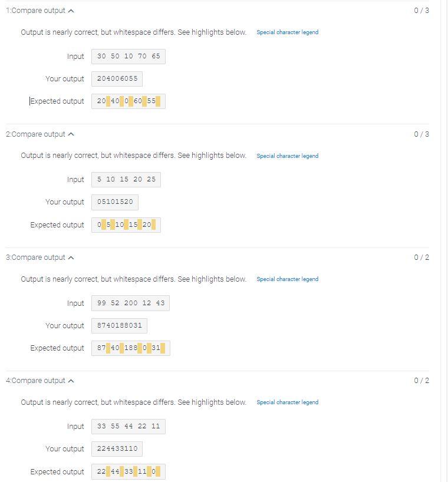Select the input field showing 30 50 10 70 65
This screenshot has width=448, height=482.
pos(128,56)
